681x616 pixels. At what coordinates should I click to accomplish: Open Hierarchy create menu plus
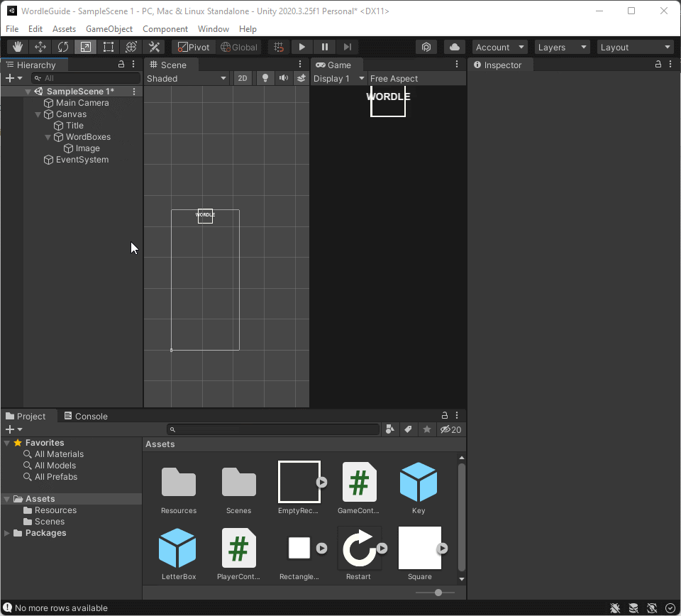click(13, 78)
